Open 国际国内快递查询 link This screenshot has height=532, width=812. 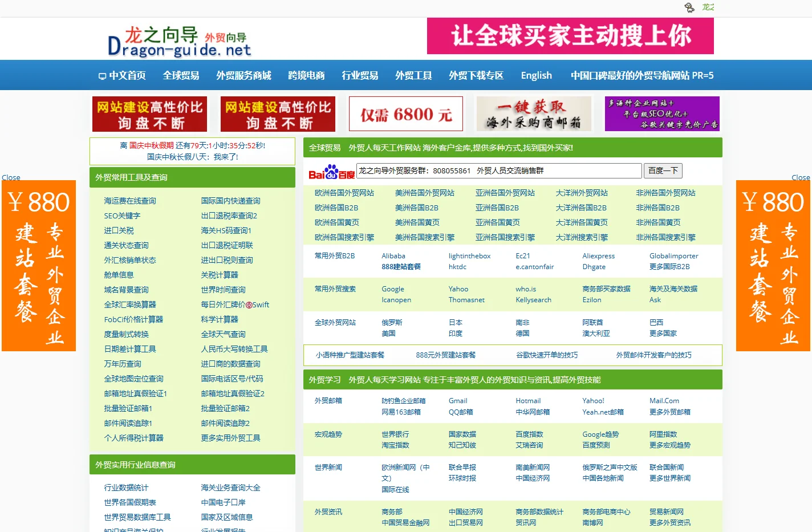pos(230,201)
